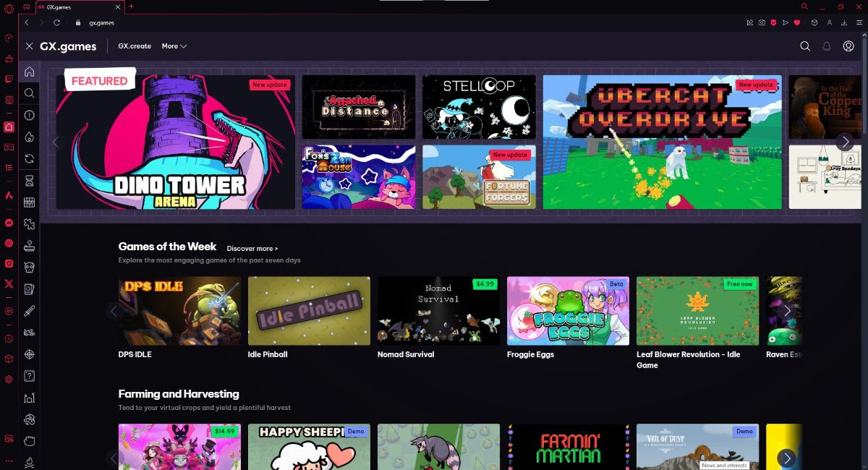Select the GX.create navigation item
Screen dimensions: 868x470
pos(135,46)
